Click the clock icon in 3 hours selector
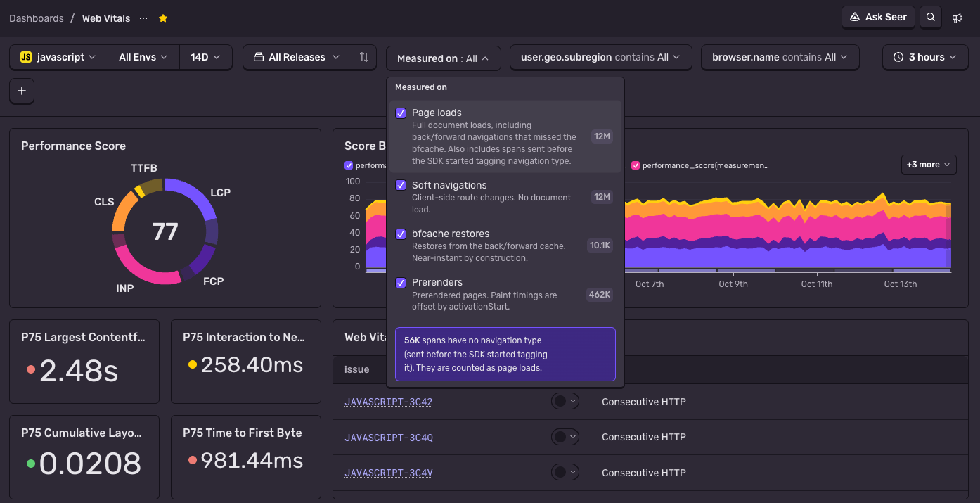980x503 pixels. point(898,57)
